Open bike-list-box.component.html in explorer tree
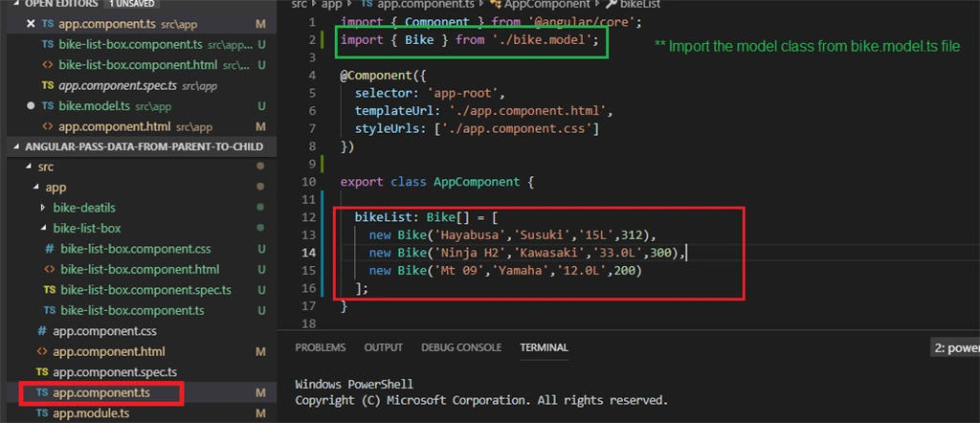 click(x=140, y=269)
